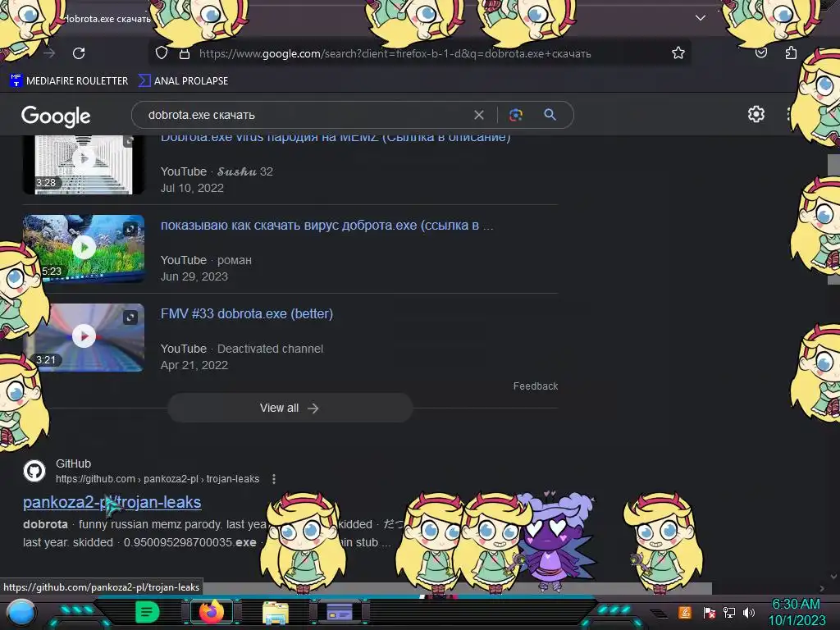
Task: Open the purple window app in taskbar
Action: (339, 611)
